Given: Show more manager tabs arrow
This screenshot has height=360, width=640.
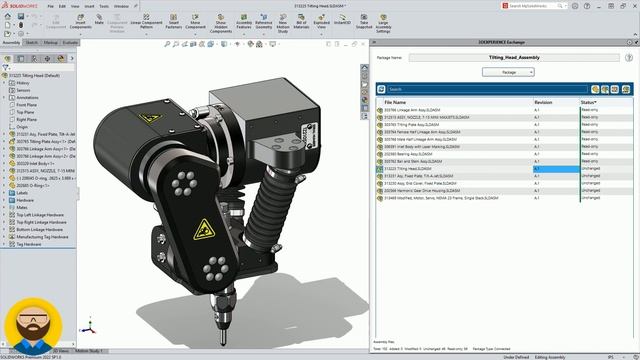Looking at the screenshot, I should click(72, 59).
